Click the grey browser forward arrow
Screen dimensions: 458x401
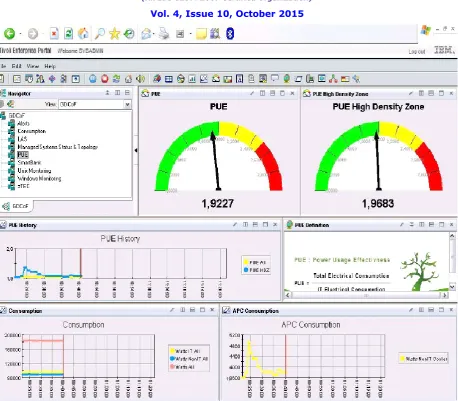tap(33, 34)
